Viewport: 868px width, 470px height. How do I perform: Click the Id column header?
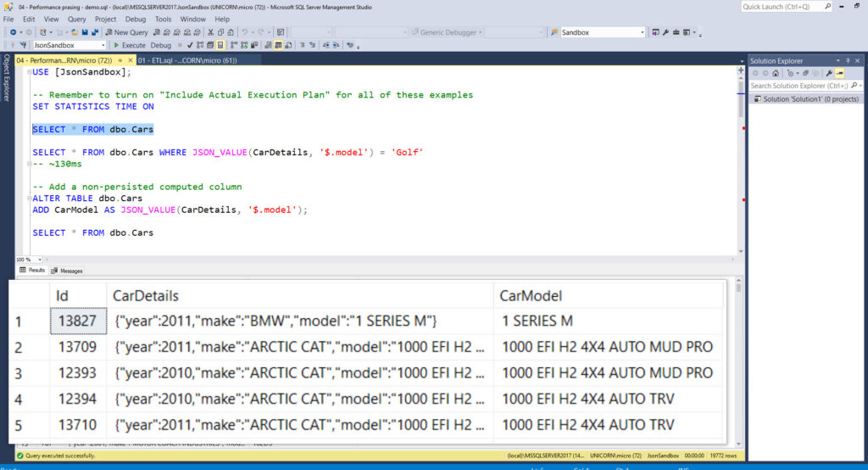[x=78, y=295]
